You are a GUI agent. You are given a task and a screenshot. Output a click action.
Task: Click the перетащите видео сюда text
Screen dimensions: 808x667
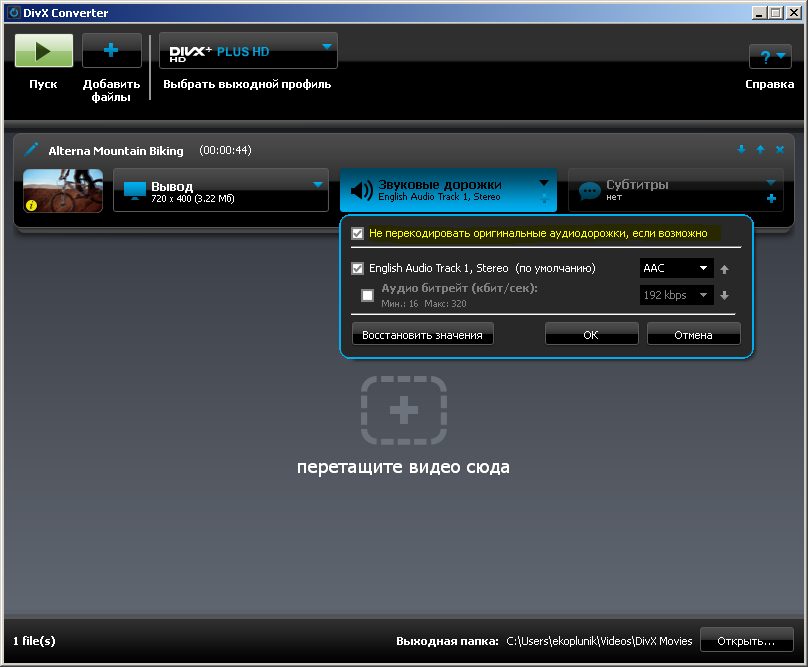tap(403, 466)
